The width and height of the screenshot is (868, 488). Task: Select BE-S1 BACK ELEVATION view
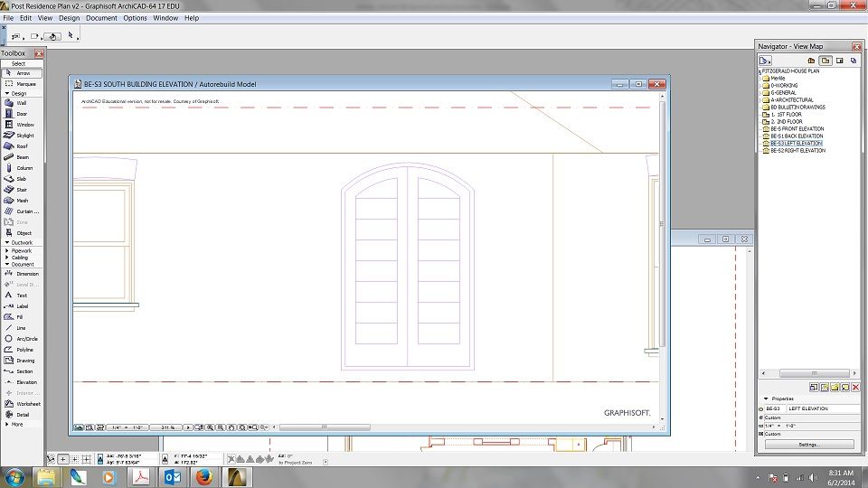(x=793, y=136)
